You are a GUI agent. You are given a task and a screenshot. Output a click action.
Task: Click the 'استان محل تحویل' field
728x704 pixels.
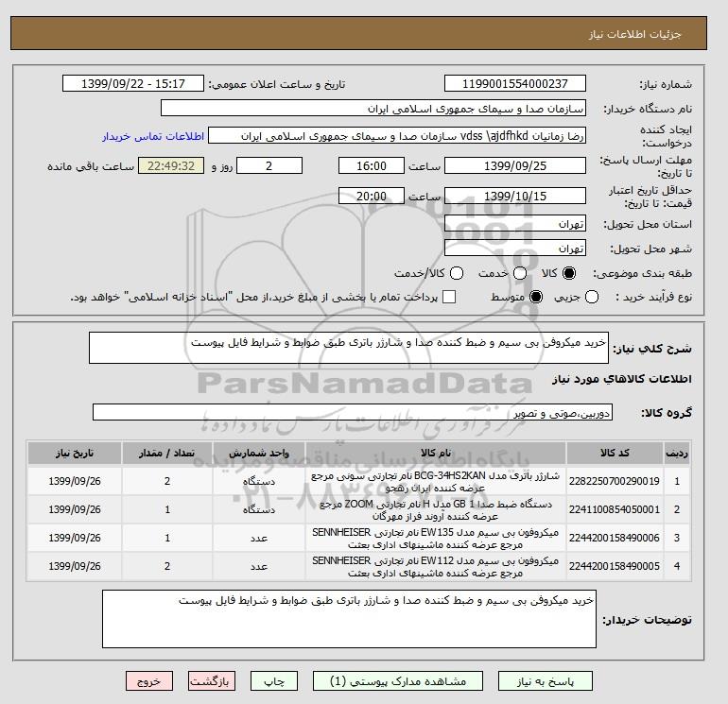tap(515, 224)
